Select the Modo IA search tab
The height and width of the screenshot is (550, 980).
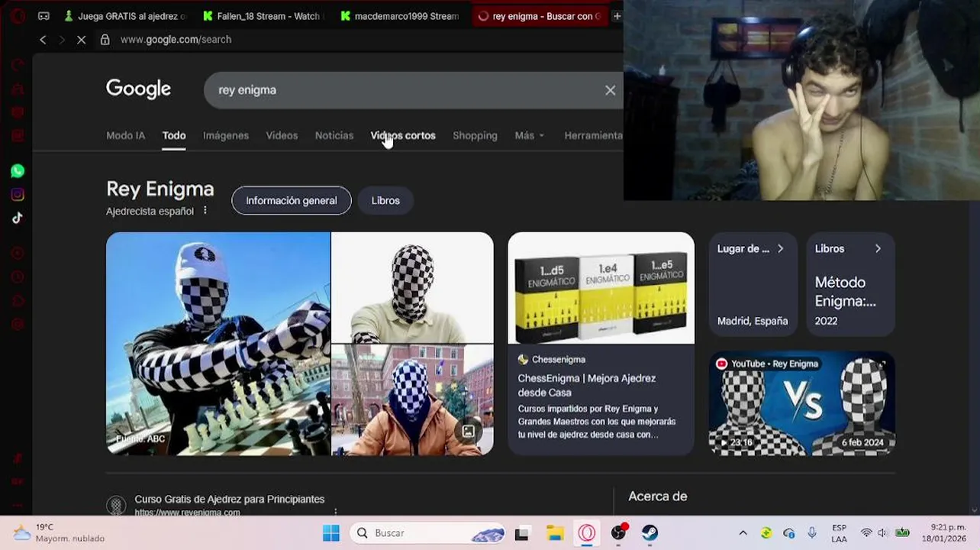125,135
